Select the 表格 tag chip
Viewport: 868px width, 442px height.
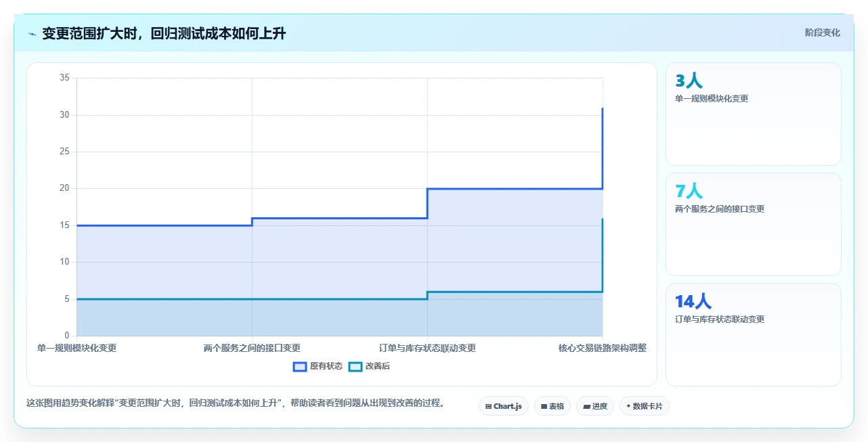[552, 406]
